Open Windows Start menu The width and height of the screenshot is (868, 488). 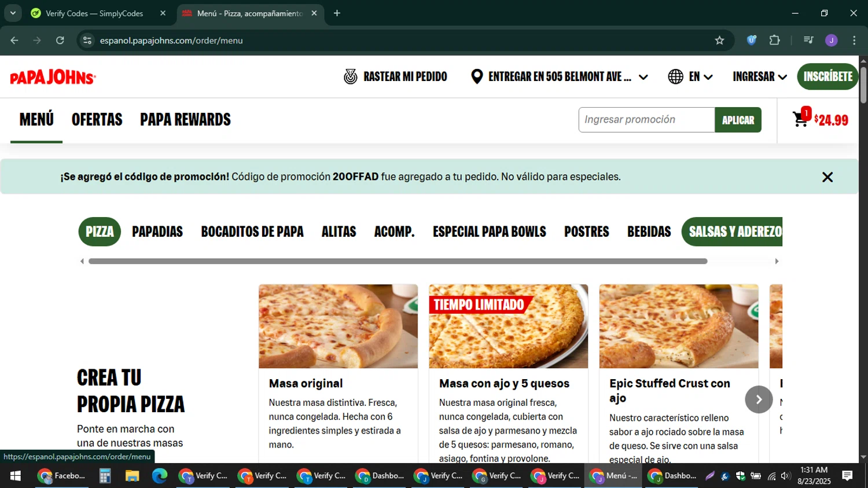pos(16,476)
